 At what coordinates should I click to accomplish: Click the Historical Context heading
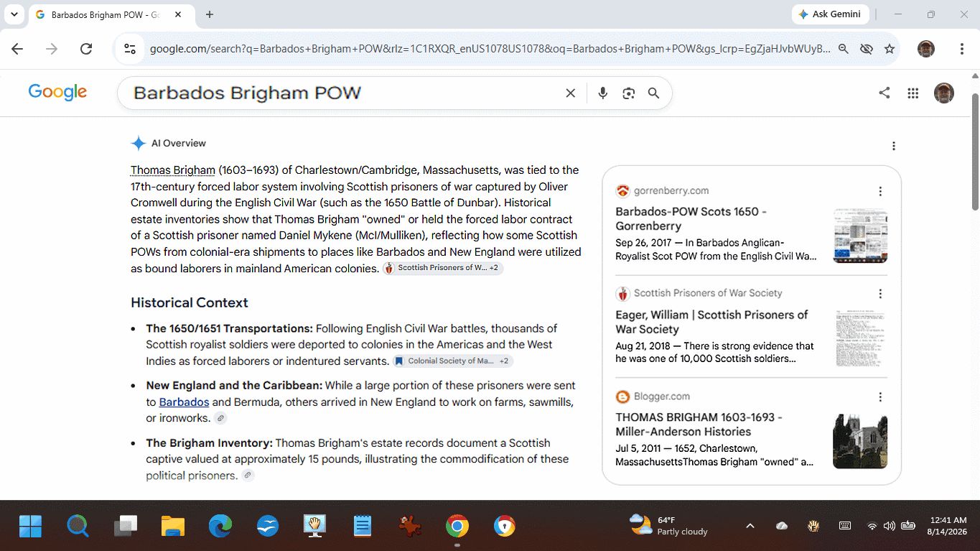click(190, 302)
